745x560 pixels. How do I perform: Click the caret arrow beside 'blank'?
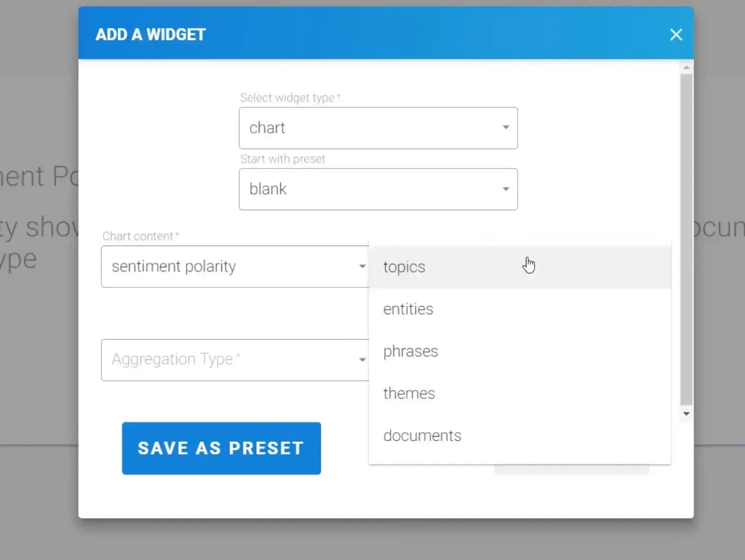point(506,189)
